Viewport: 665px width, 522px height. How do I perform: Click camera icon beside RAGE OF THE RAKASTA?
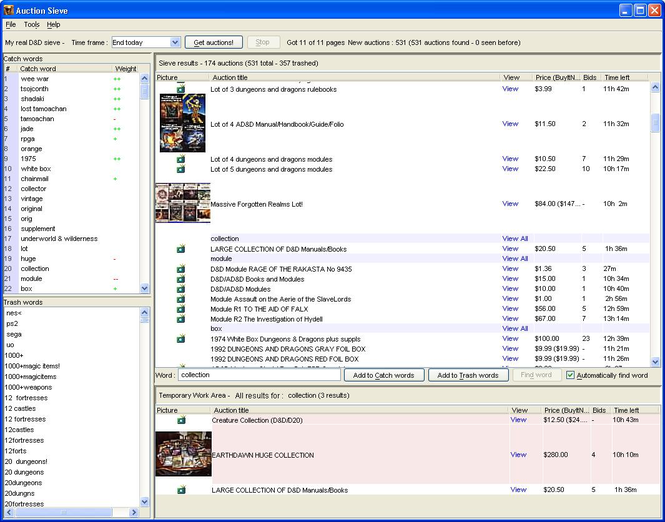(x=181, y=269)
